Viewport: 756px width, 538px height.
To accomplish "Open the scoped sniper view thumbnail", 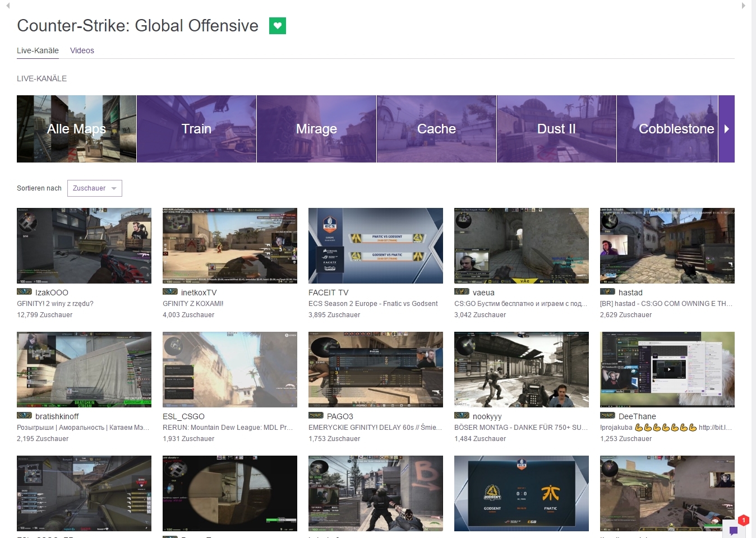I will (x=230, y=493).
